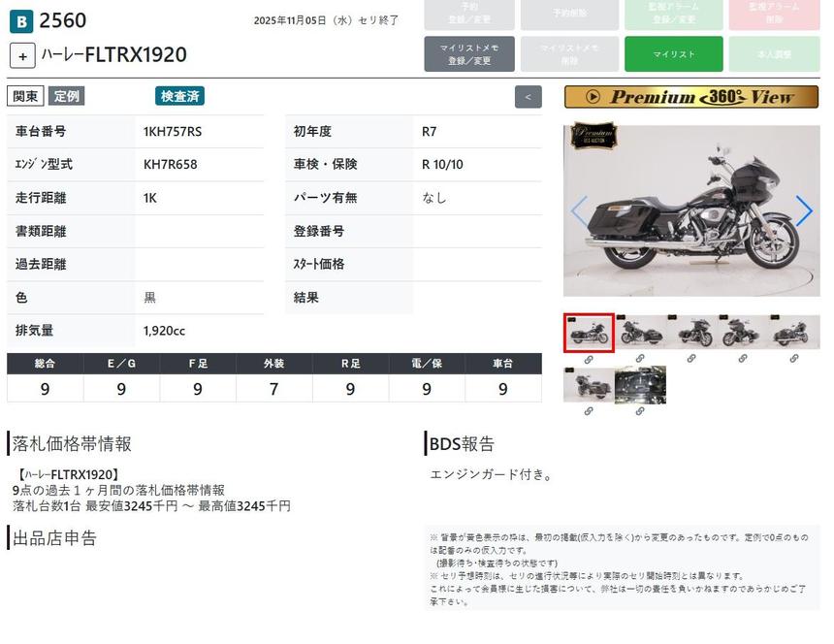Click link icon under engine close-up thumbnail
This screenshot has width=834, height=644.
pyautogui.click(x=640, y=411)
